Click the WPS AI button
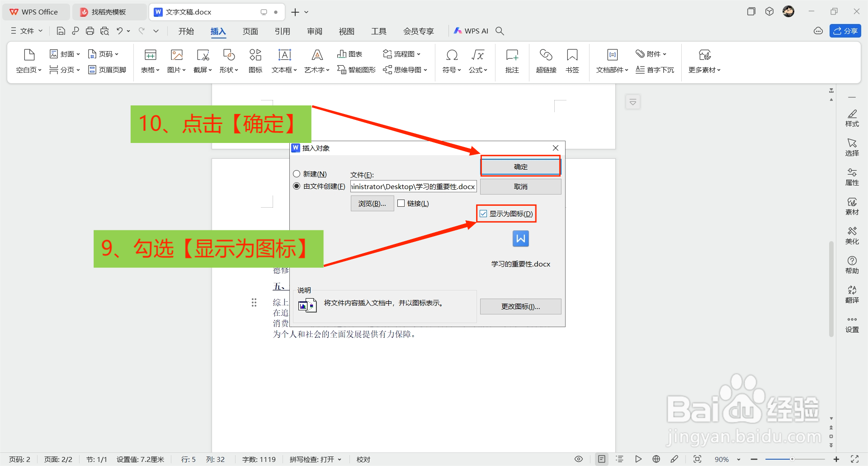The image size is (868, 466). (x=471, y=31)
